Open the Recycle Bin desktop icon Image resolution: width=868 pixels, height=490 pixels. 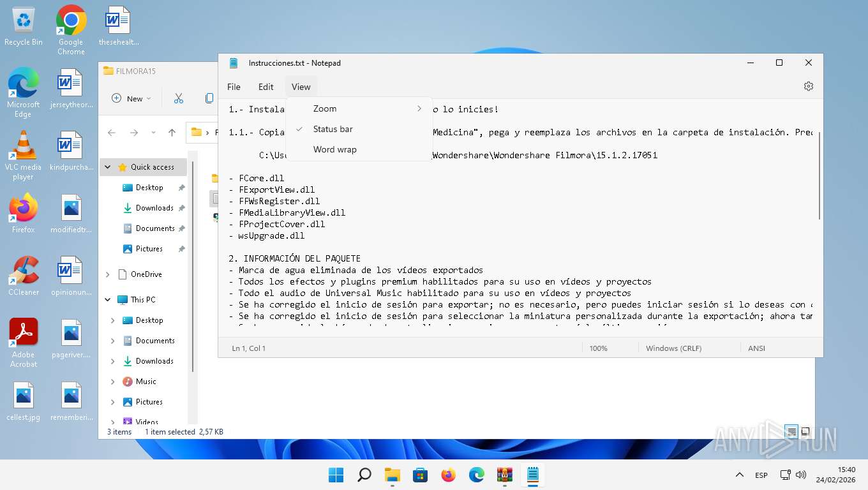point(24,27)
